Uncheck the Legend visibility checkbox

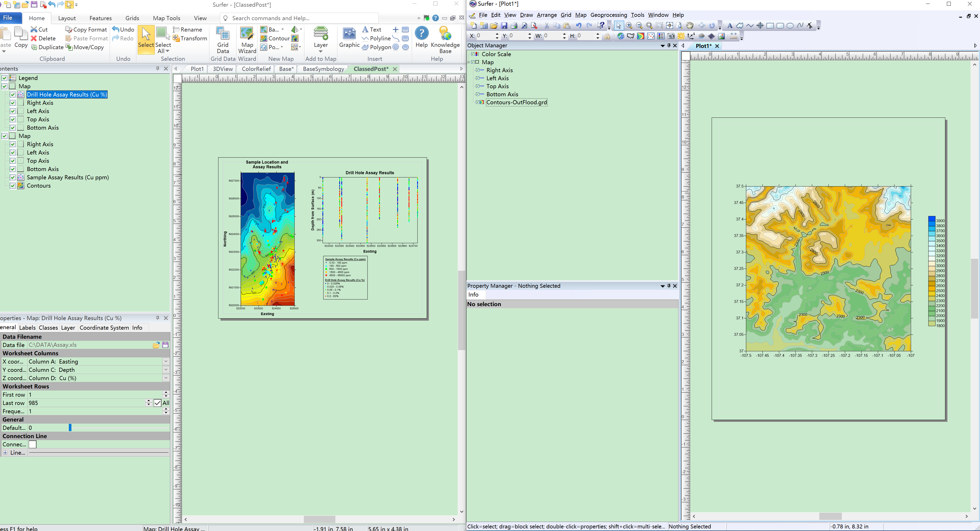[x=5, y=78]
